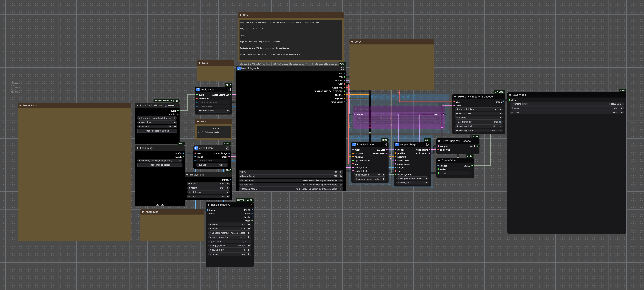Increase vertical_tiles with the right arrow

click(500, 113)
